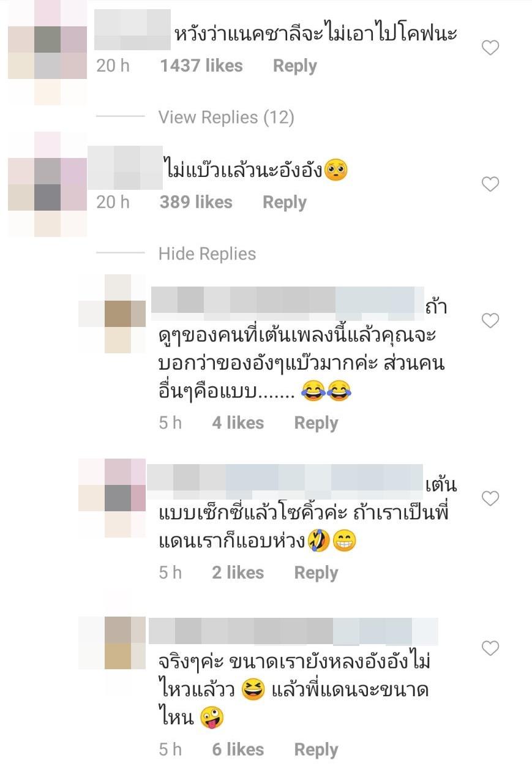
Task: Open the 389 likes count list
Action: (196, 203)
